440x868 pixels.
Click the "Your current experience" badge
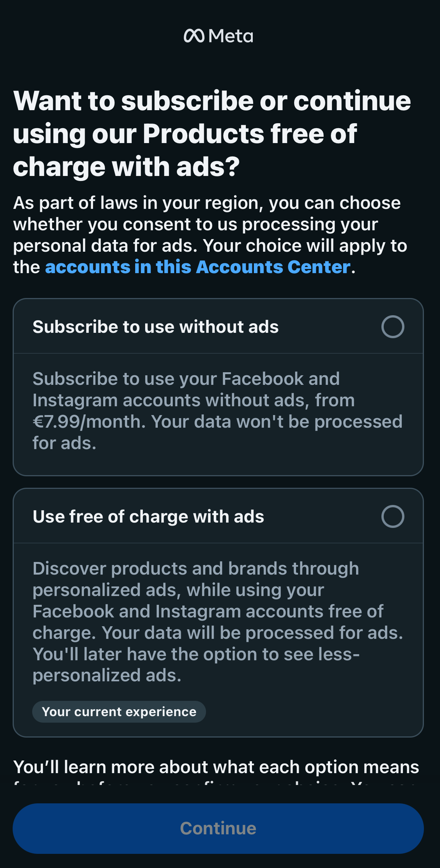click(119, 712)
